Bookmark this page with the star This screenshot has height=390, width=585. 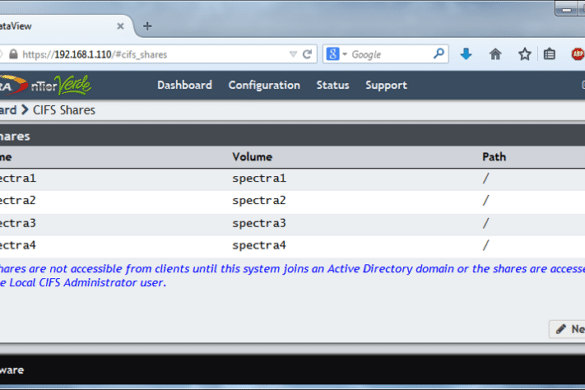click(x=525, y=54)
